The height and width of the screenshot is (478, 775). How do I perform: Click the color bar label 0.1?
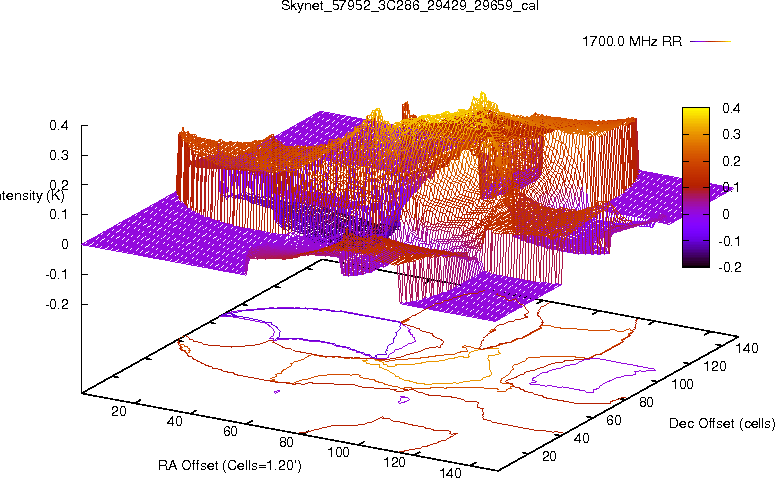coord(731,187)
